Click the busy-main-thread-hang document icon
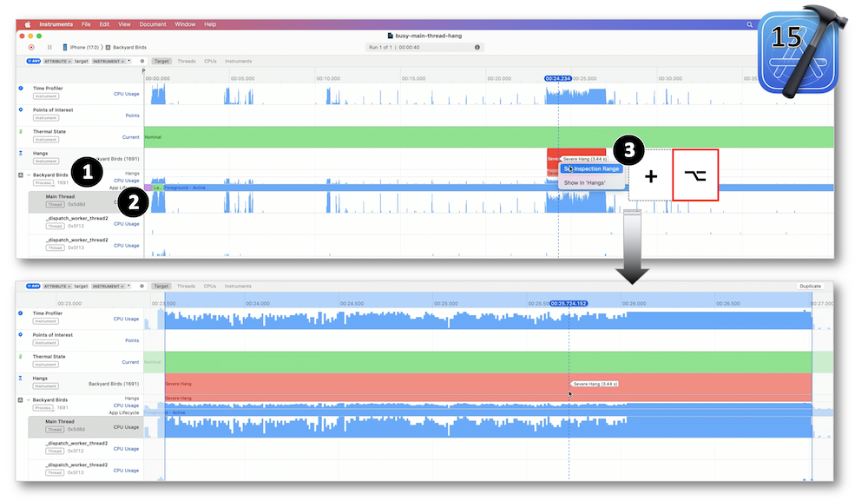868x501 pixels. click(391, 36)
